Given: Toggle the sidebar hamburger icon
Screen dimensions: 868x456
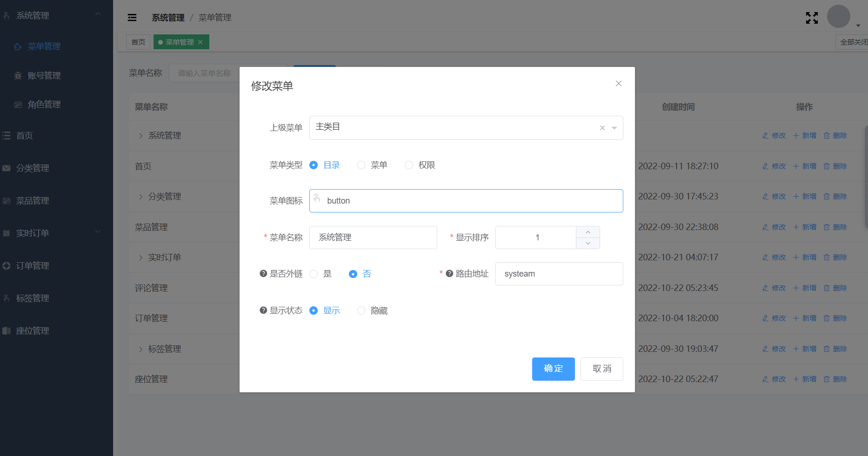Looking at the screenshot, I should click(x=132, y=18).
